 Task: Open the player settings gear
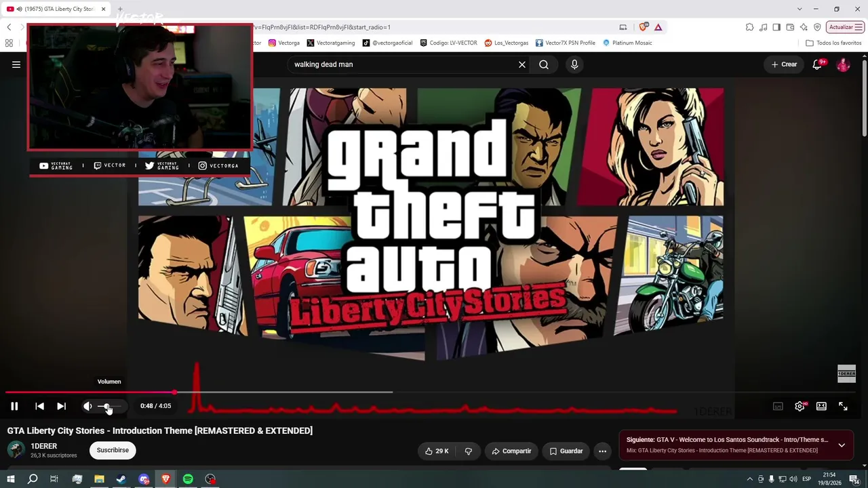point(800,406)
